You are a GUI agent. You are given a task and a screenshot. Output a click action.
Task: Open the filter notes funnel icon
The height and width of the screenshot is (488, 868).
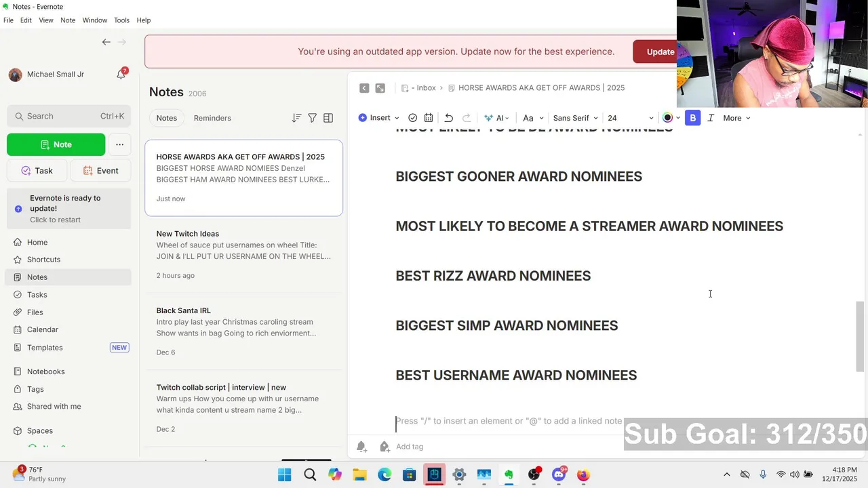[312, 118]
